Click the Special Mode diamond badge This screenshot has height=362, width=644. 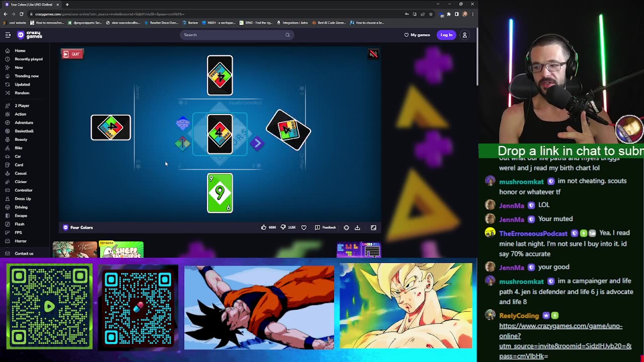coord(183,123)
